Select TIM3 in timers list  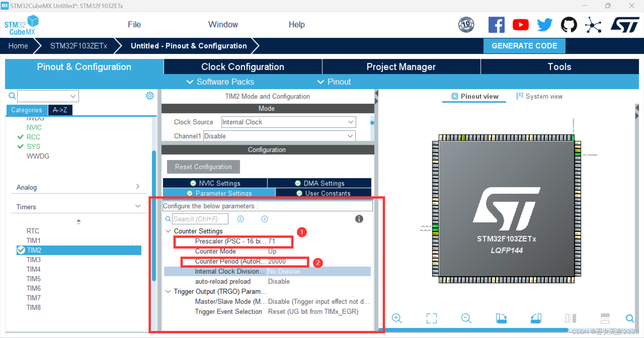tap(34, 260)
